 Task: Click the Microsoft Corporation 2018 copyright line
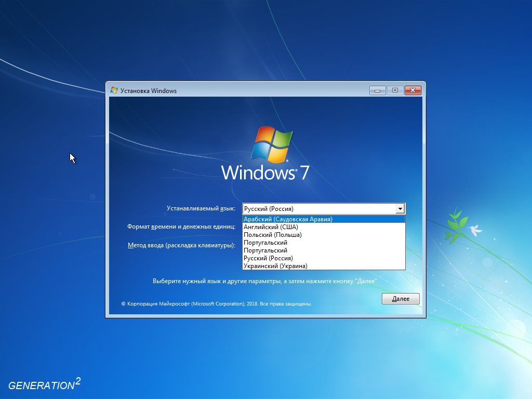click(217, 303)
